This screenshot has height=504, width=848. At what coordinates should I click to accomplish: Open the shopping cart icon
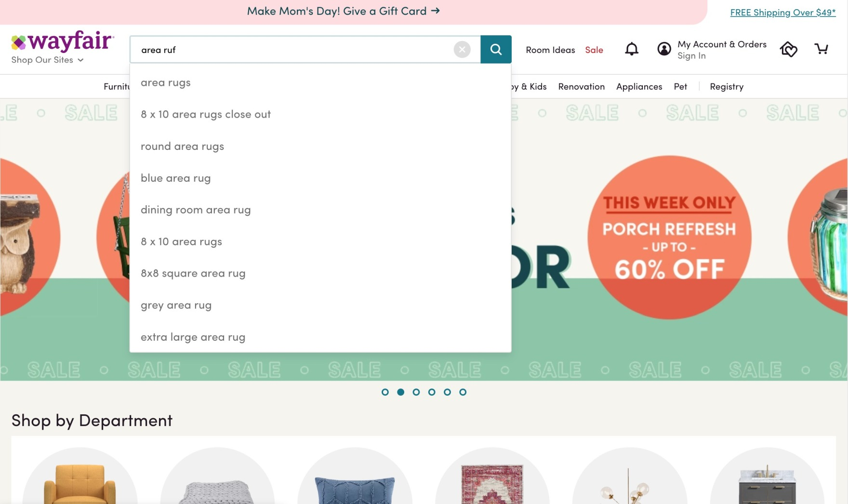[822, 49]
